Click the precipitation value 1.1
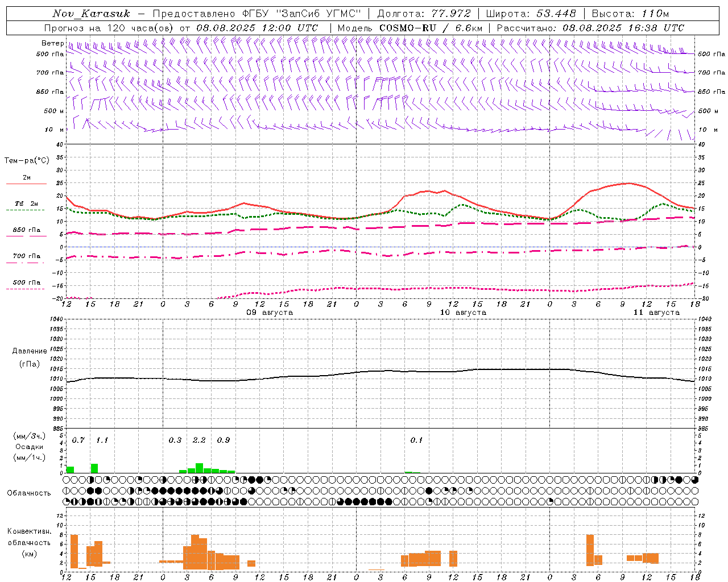The image size is (728, 582). (102, 440)
